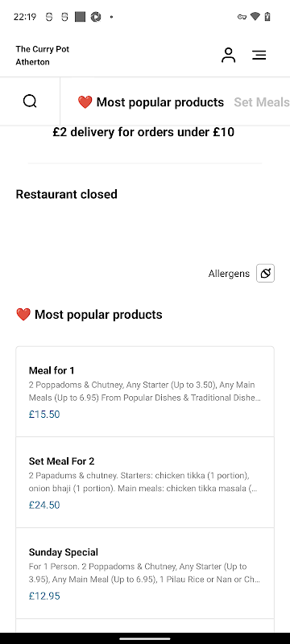Tap the VPN key status icon
Screen dimensions: 290x644
(242, 17)
